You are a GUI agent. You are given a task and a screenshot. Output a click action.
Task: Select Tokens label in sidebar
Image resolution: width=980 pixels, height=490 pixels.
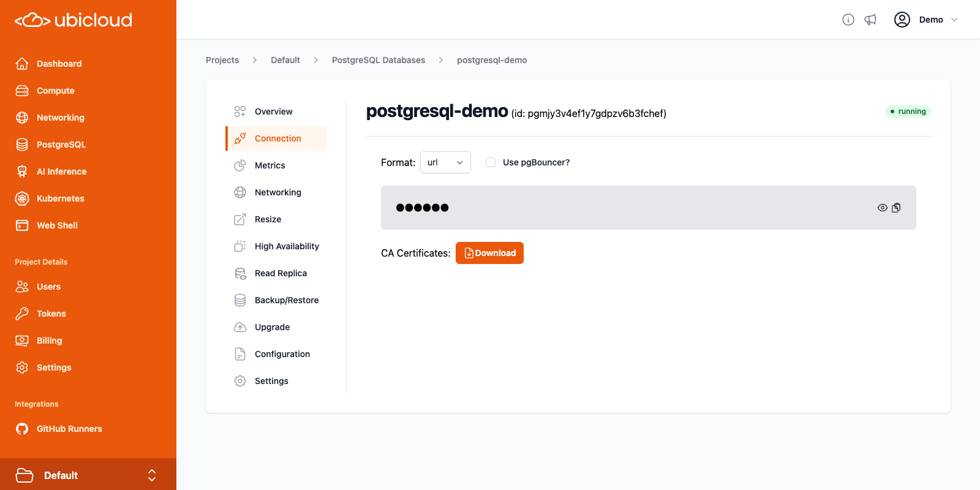click(51, 314)
